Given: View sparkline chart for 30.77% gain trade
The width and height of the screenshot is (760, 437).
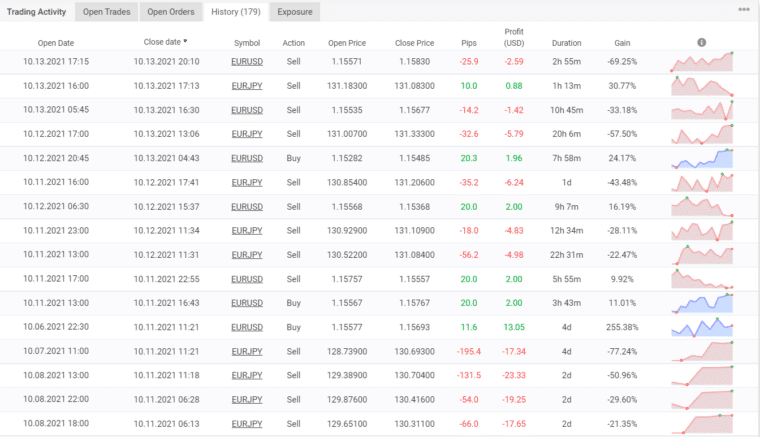Looking at the screenshot, I should pos(702,86).
